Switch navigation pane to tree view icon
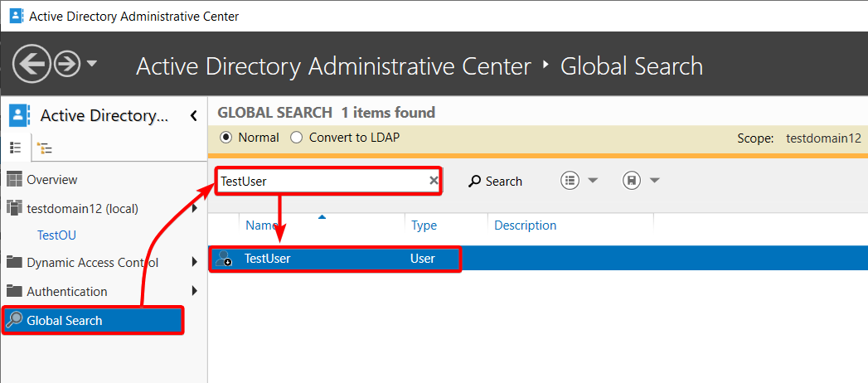Image resolution: width=868 pixels, height=383 pixels. pyautogui.click(x=44, y=148)
